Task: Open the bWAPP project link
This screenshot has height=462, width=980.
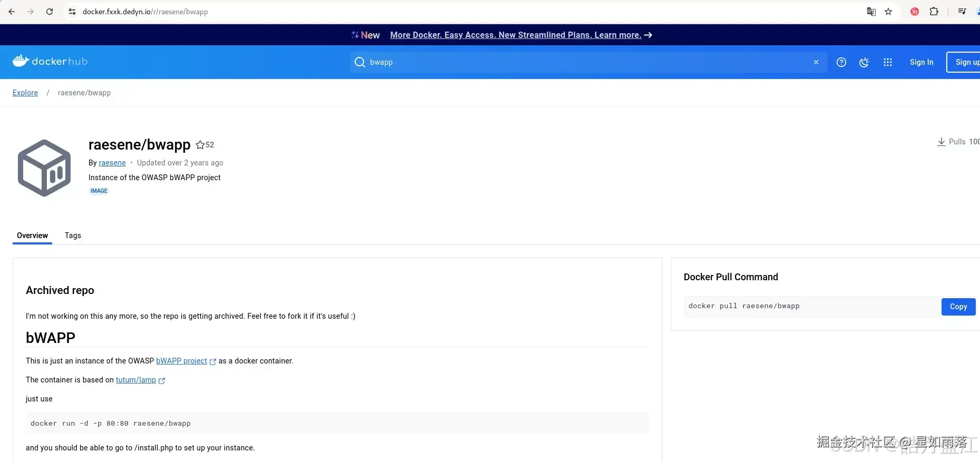Action: click(182, 361)
